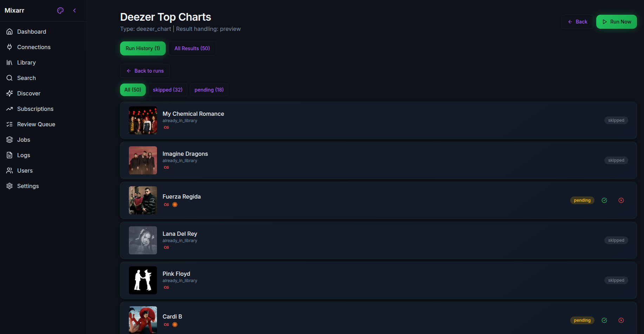The width and height of the screenshot is (644, 334).
Task: Filter results to skipped (32)
Action: coord(167,90)
